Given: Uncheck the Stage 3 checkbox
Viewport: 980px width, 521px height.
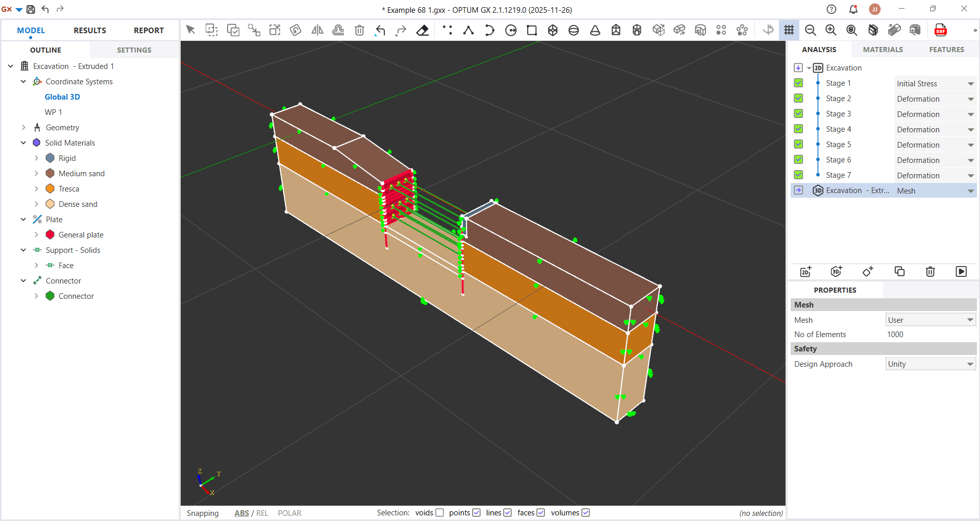Looking at the screenshot, I should (799, 114).
